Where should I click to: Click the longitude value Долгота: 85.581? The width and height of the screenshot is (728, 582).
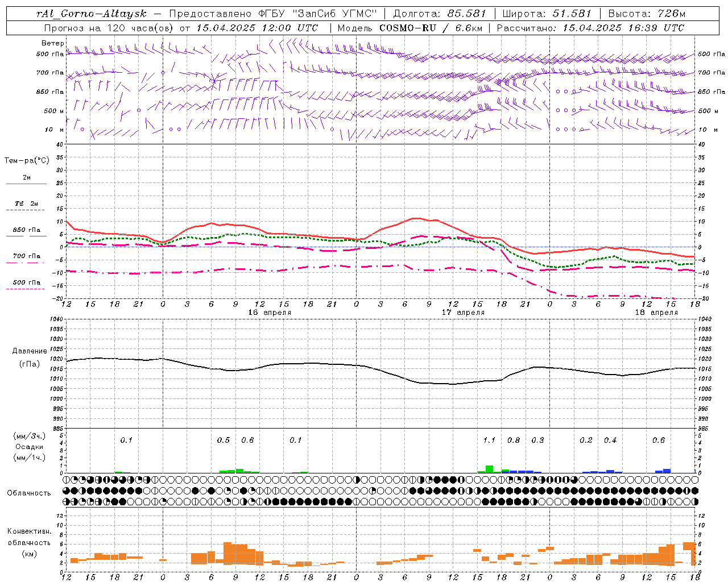coord(441,14)
